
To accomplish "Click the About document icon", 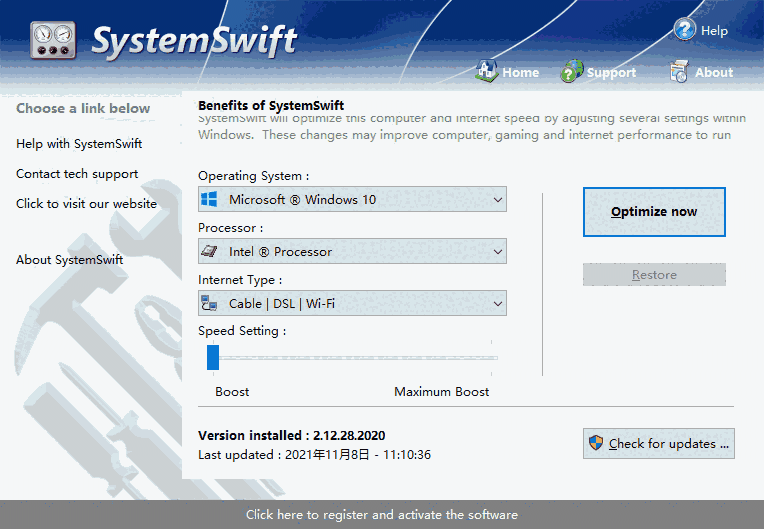I will pos(679,72).
